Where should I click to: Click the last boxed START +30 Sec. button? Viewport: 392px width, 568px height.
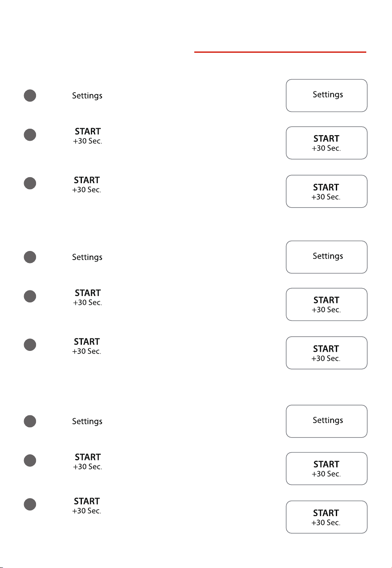coord(327,517)
